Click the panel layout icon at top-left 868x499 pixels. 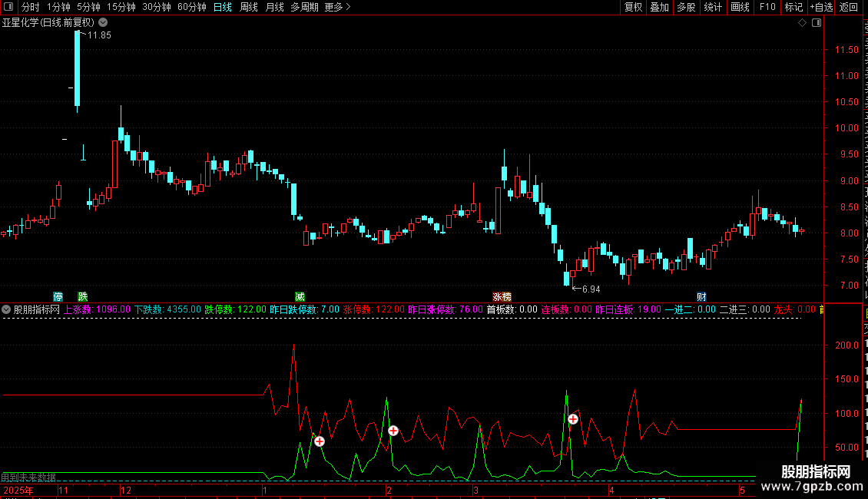point(8,7)
